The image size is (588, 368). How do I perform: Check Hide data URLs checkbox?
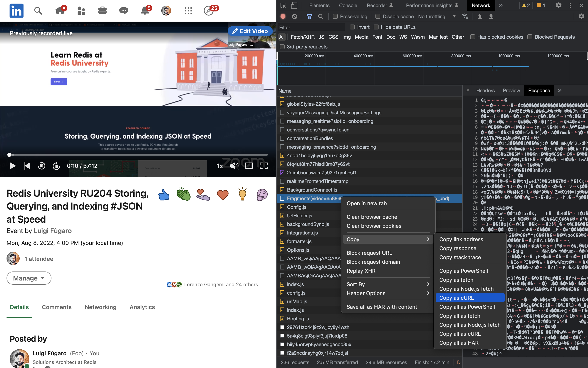[x=376, y=27]
